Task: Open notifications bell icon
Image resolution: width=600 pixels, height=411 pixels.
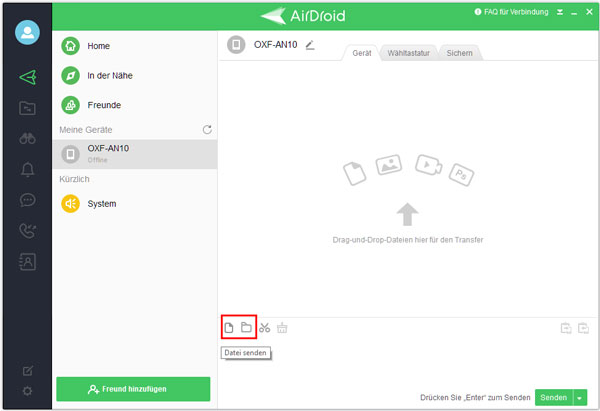Action: 27,169
